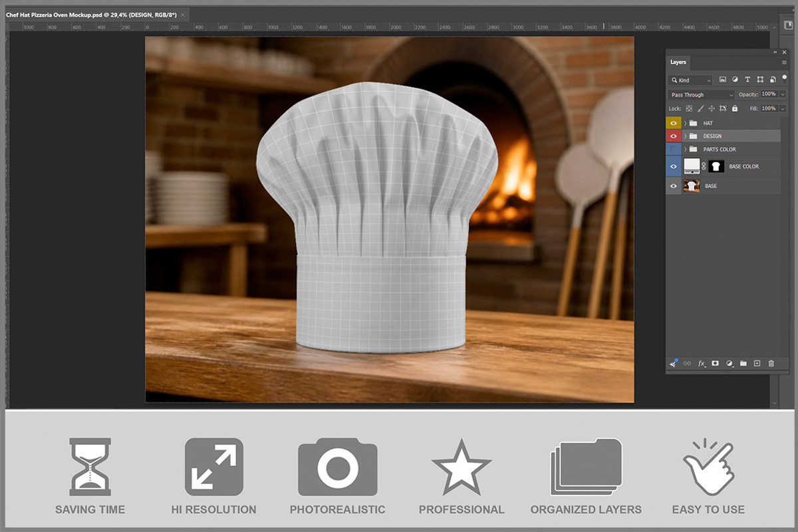The width and height of the screenshot is (798, 532).
Task: Click the Professional star icon
Action: pos(462,467)
